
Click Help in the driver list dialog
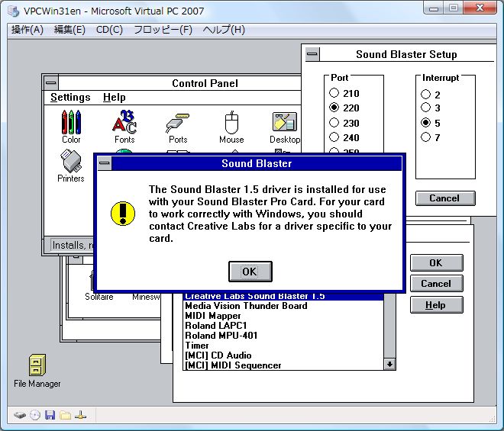click(x=437, y=305)
